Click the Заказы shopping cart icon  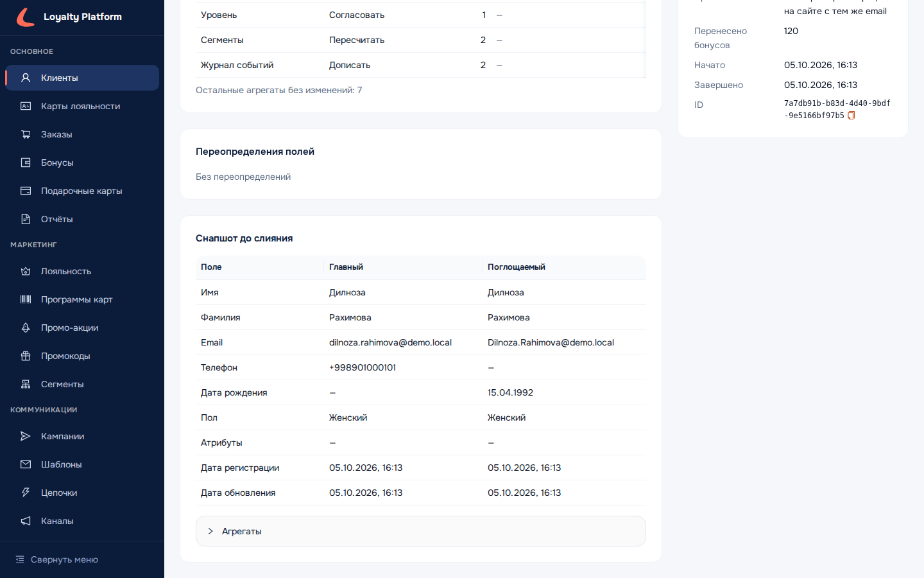pos(26,134)
